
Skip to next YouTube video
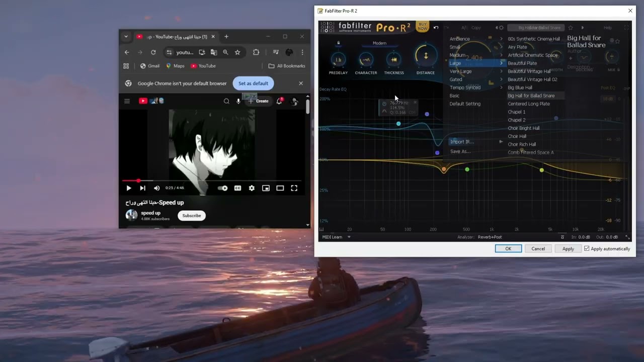[142, 188]
